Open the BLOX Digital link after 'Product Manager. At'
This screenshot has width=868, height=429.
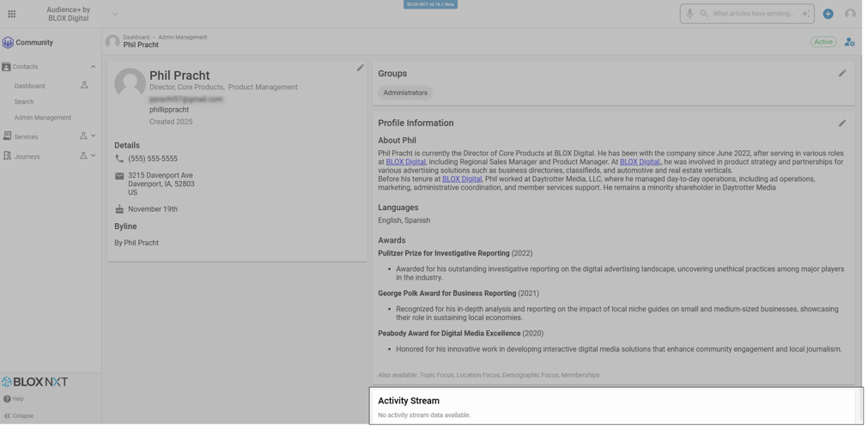[640, 162]
